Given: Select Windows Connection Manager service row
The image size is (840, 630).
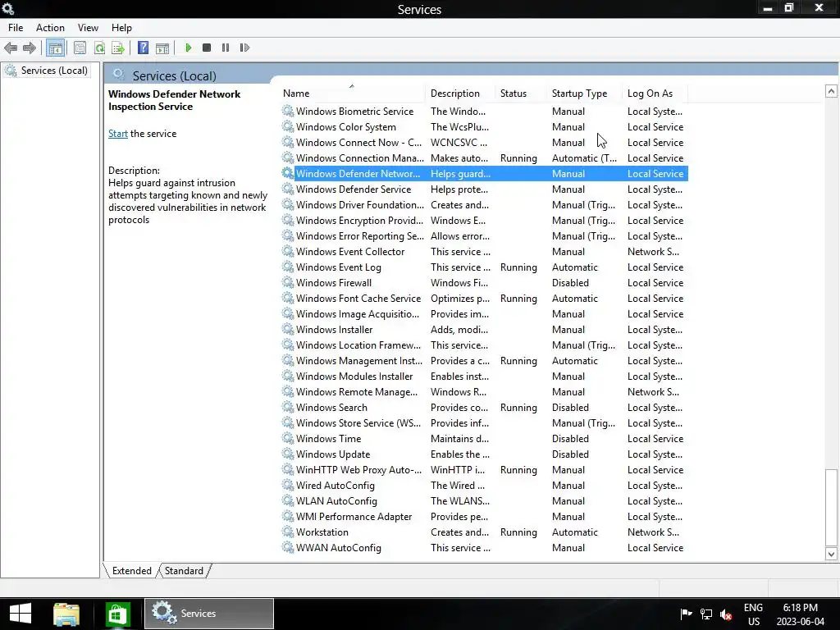Looking at the screenshot, I should pos(484,158).
